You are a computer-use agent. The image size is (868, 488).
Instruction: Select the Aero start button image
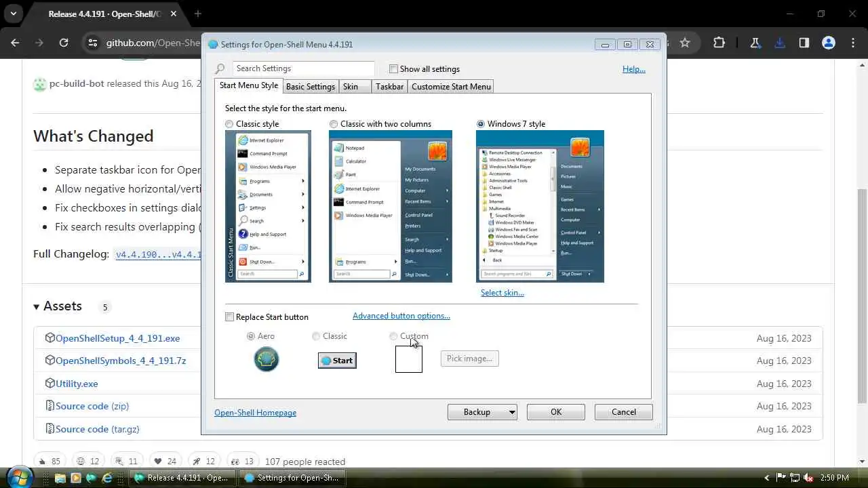(267, 359)
